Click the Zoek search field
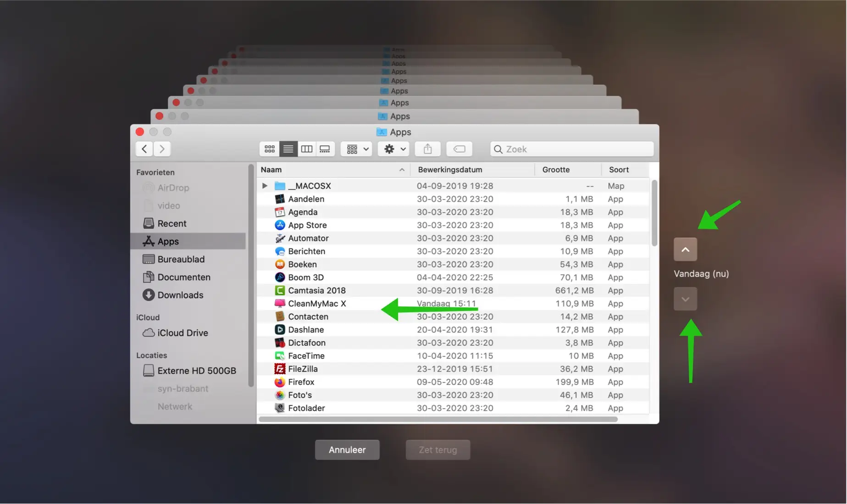This screenshot has width=847, height=504. click(x=572, y=149)
